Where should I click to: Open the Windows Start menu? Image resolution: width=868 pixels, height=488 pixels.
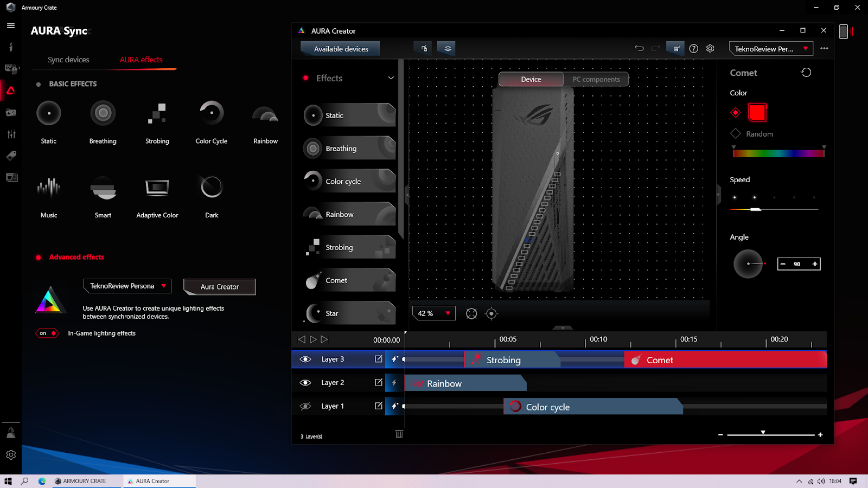[x=8, y=481]
